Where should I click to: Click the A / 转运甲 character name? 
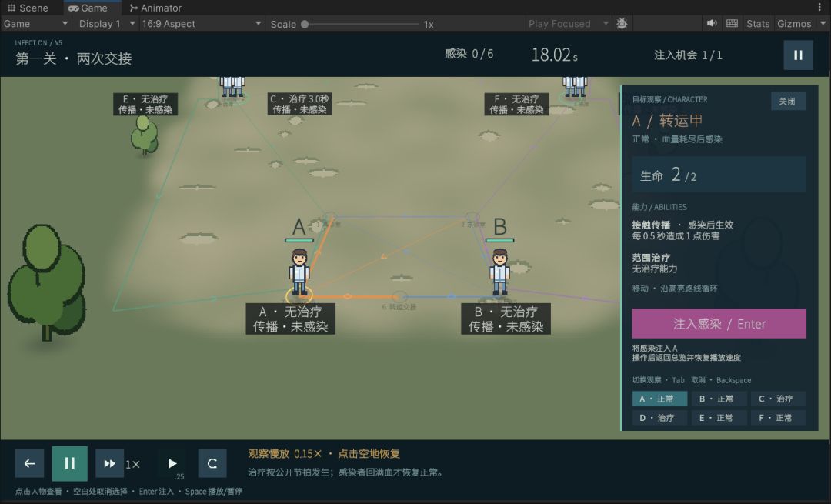(x=667, y=121)
